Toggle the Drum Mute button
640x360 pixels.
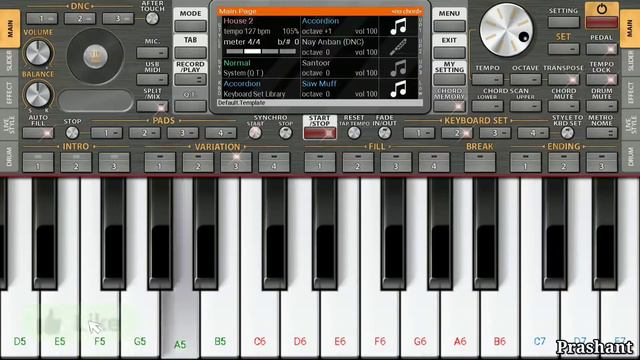pos(602,106)
